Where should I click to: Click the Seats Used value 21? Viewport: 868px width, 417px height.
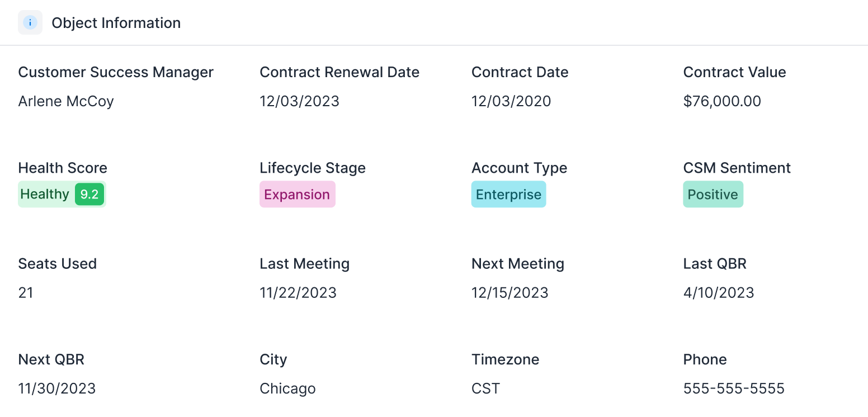[x=26, y=293]
